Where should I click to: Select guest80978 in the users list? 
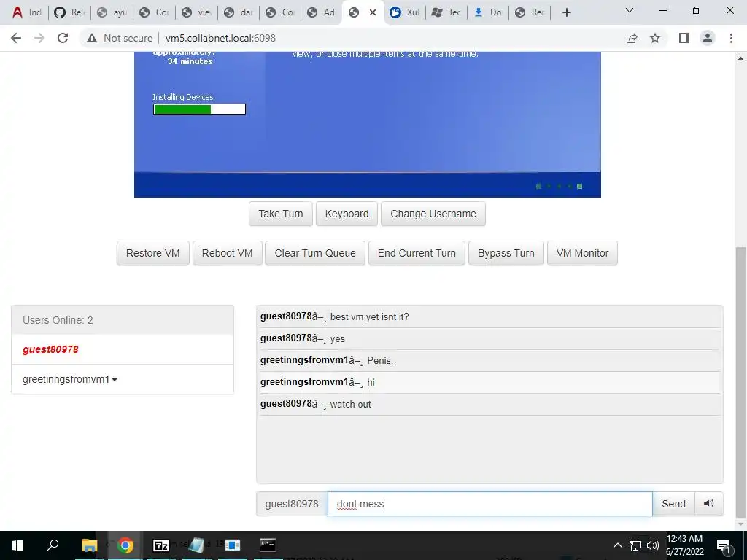point(123,349)
